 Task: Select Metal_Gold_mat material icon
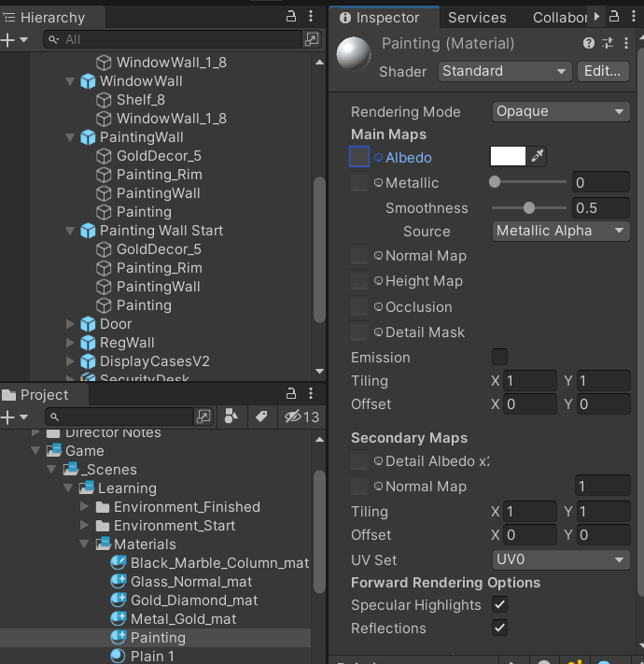pos(118,618)
